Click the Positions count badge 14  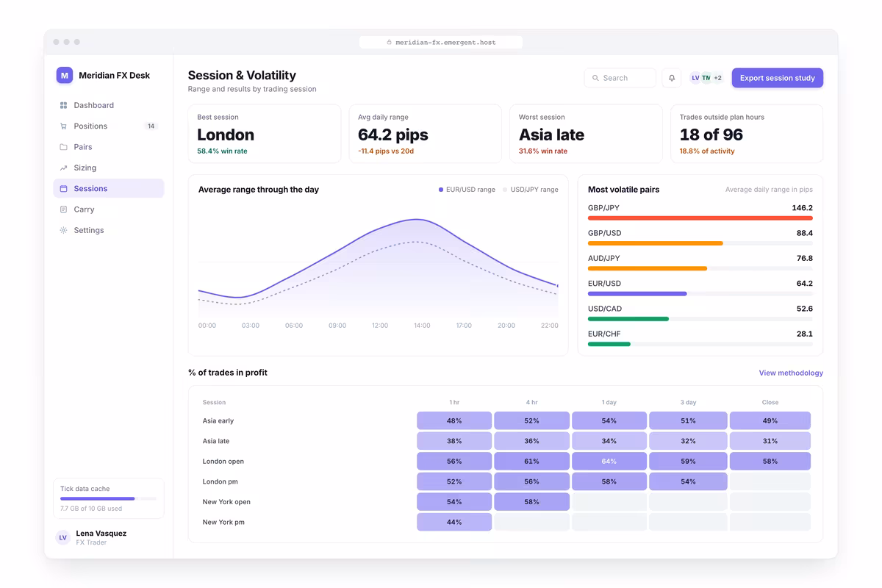tap(151, 126)
